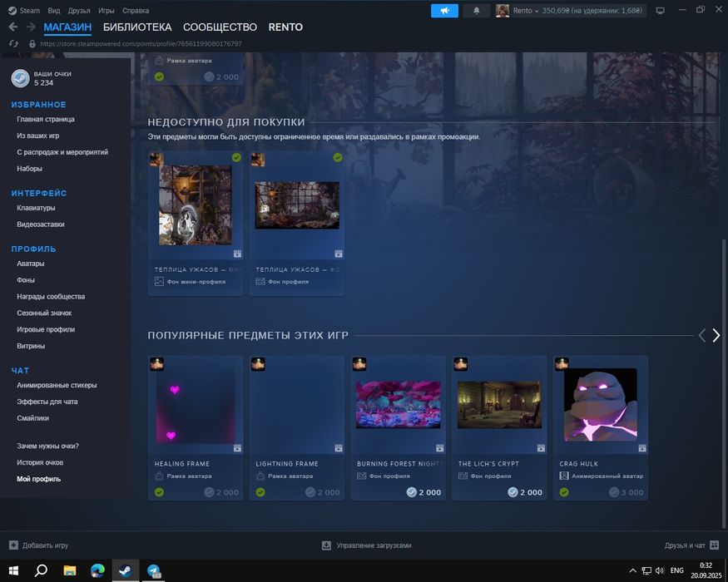Open Смайлики link
The height and width of the screenshot is (582, 728).
point(32,418)
